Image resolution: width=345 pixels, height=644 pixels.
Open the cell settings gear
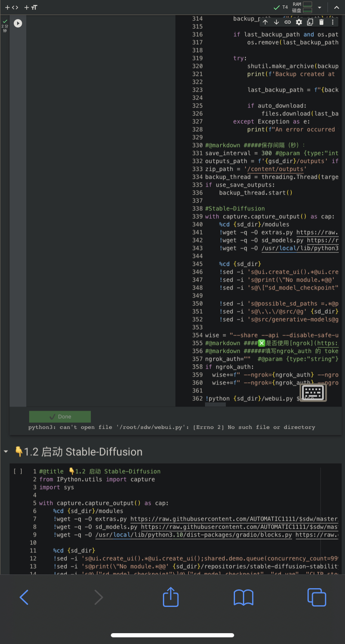[x=299, y=22]
